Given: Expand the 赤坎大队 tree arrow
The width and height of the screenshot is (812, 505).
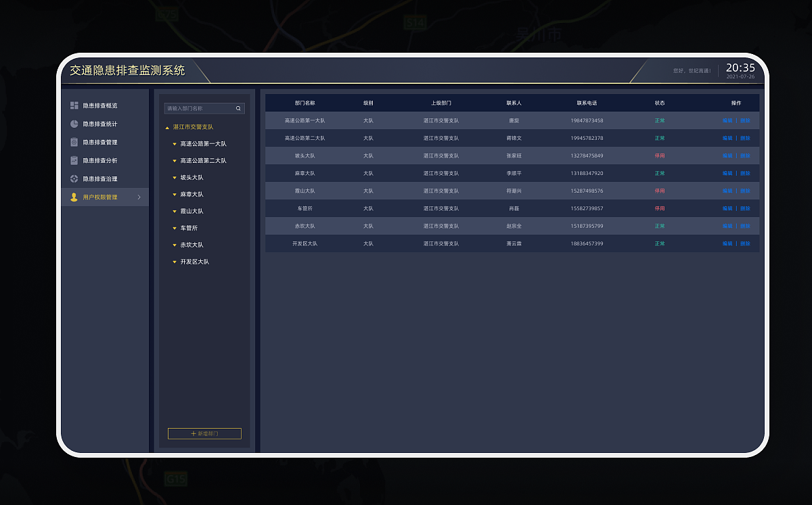Looking at the screenshot, I should [x=175, y=245].
